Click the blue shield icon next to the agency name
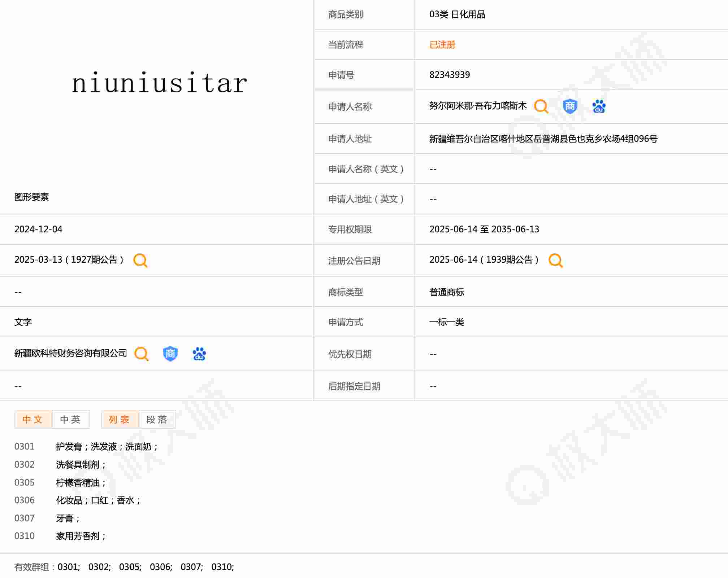 pyautogui.click(x=170, y=354)
